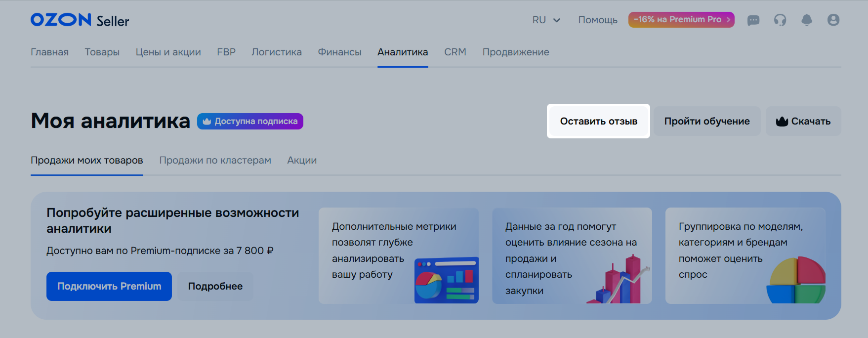868x338 pixels.
Task: Go to the Товары menu item
Action: point(102,52)
